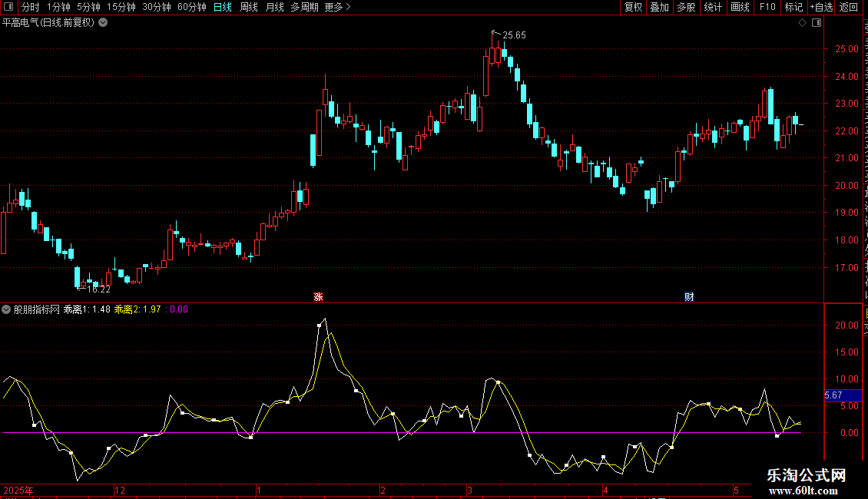Click the 16.22 low price label

[x=99, y=289]
